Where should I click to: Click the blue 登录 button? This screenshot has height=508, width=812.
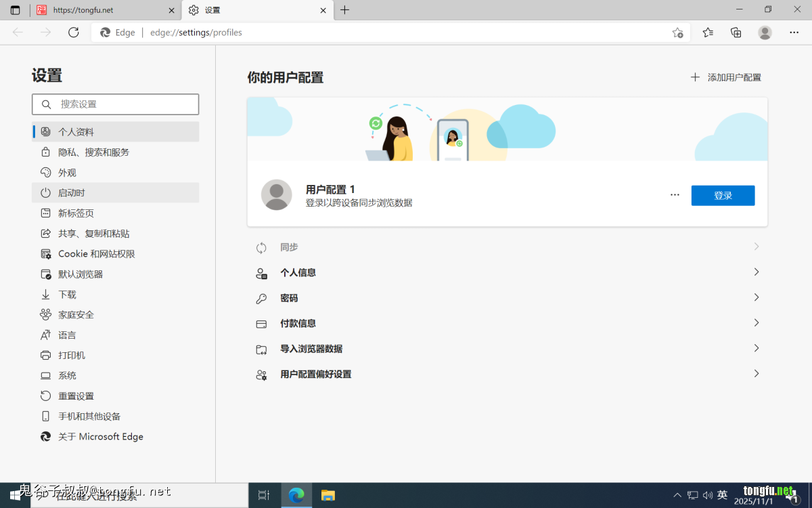(723, 196)
